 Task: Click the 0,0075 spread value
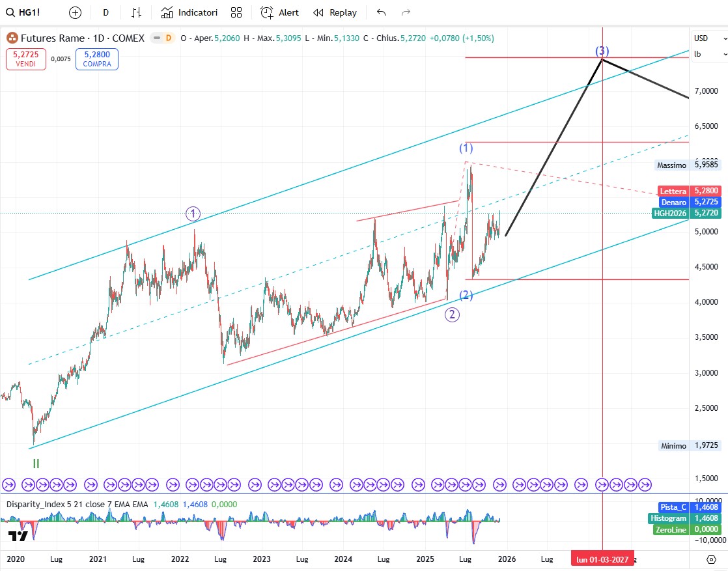tap(61, 59)
